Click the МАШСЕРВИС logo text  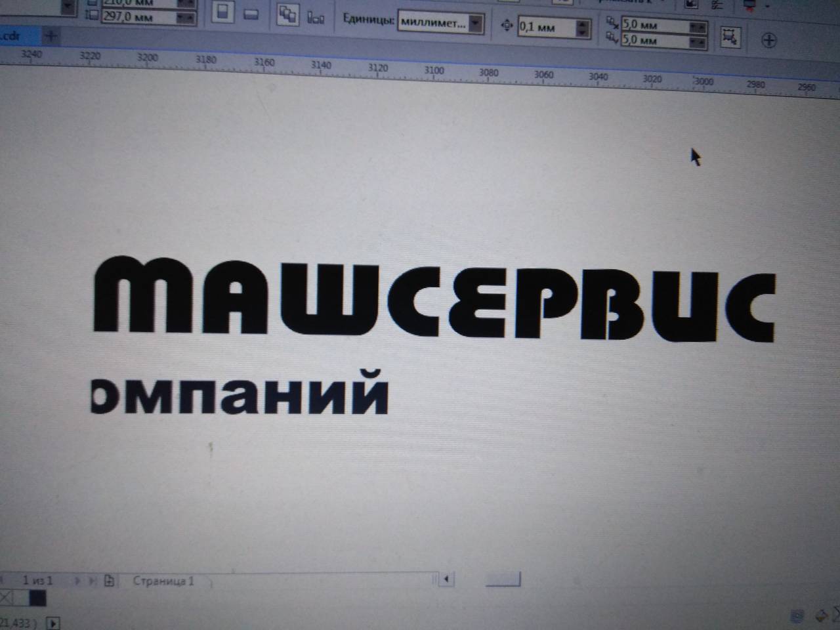434,299
